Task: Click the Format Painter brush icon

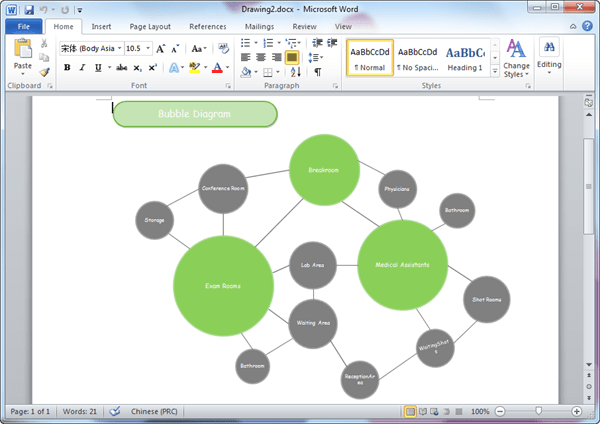Action: pyautogui.click(x=44, y=72)
